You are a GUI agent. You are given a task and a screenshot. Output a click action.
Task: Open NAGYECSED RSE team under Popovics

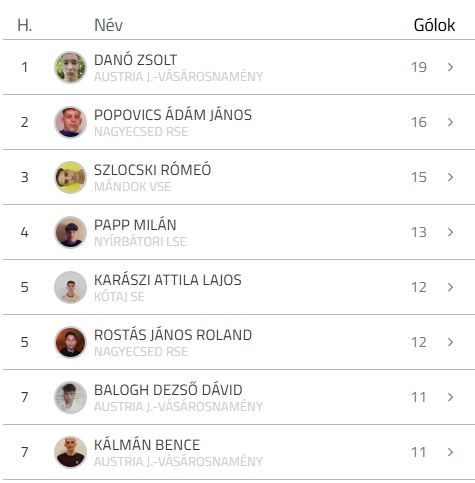pos(141,132)
